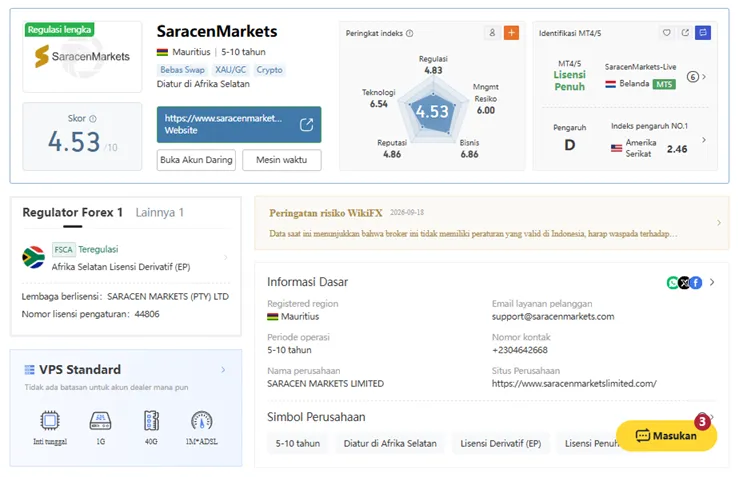Click the share icon in Identifikasi MT4/5

(x=685, y=33)
